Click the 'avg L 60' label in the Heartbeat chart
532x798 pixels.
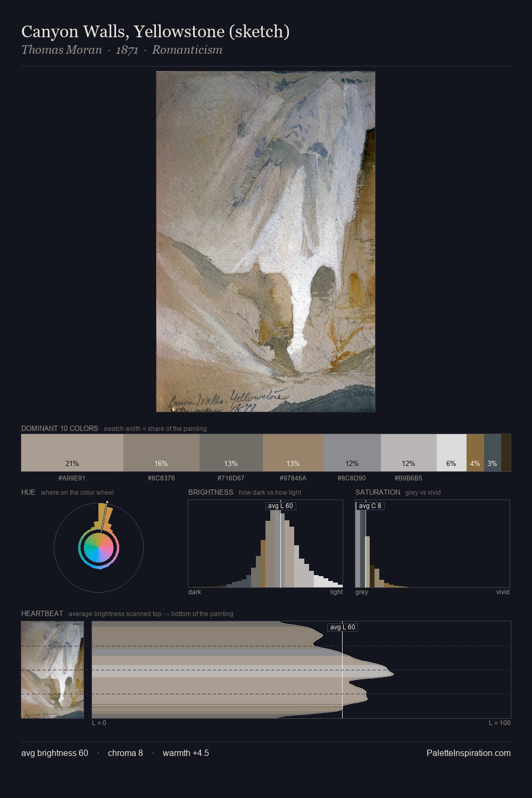(343, 627)
